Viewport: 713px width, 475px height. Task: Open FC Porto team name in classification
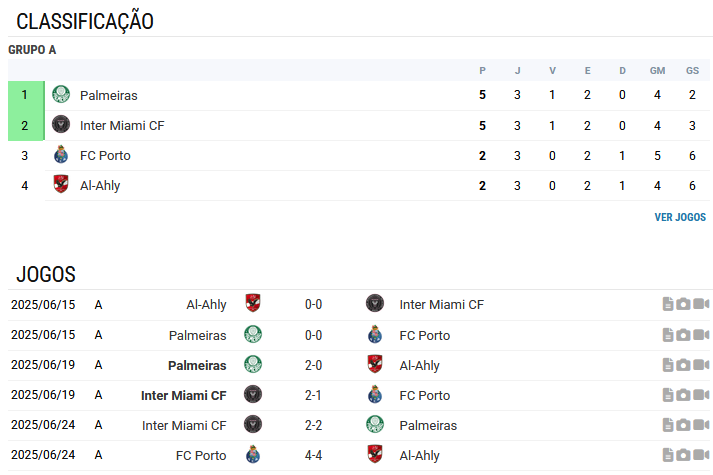(105, 155)
